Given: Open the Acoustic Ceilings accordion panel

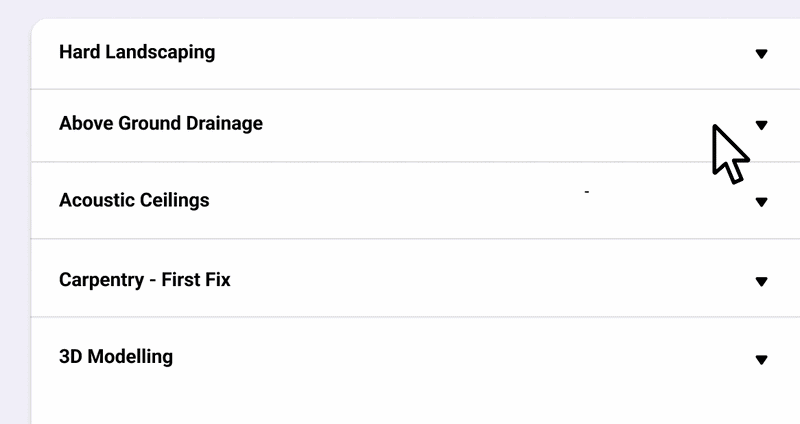Looking at the screenshot, I should (x=400, y=200).
